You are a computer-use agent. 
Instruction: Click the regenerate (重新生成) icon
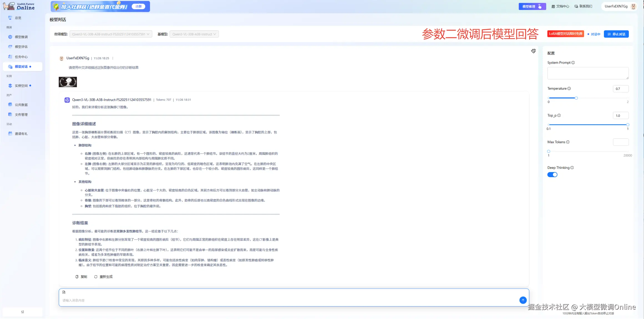point(96,277)
